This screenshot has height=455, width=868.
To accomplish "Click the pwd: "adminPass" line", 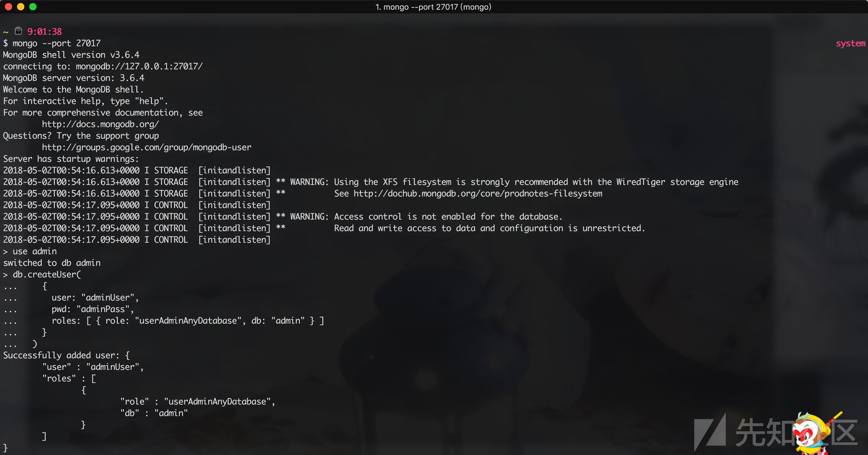I will coord(93,309).
